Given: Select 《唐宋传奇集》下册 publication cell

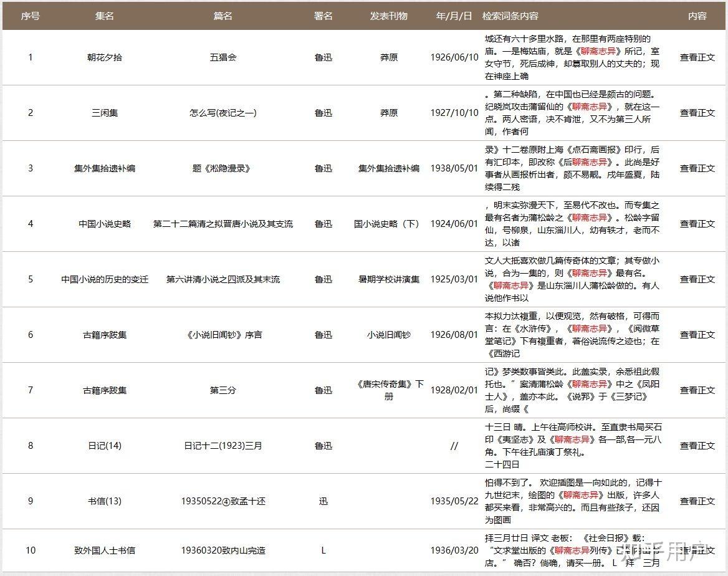Looking at the screenshot, I should click(x=389, y=390).
